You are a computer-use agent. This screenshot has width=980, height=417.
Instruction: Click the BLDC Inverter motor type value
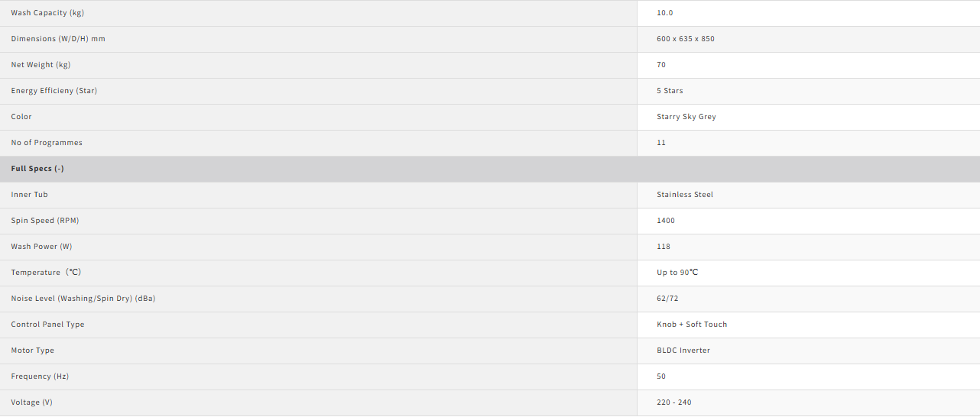pyautogui.click(x=683, y=351)
